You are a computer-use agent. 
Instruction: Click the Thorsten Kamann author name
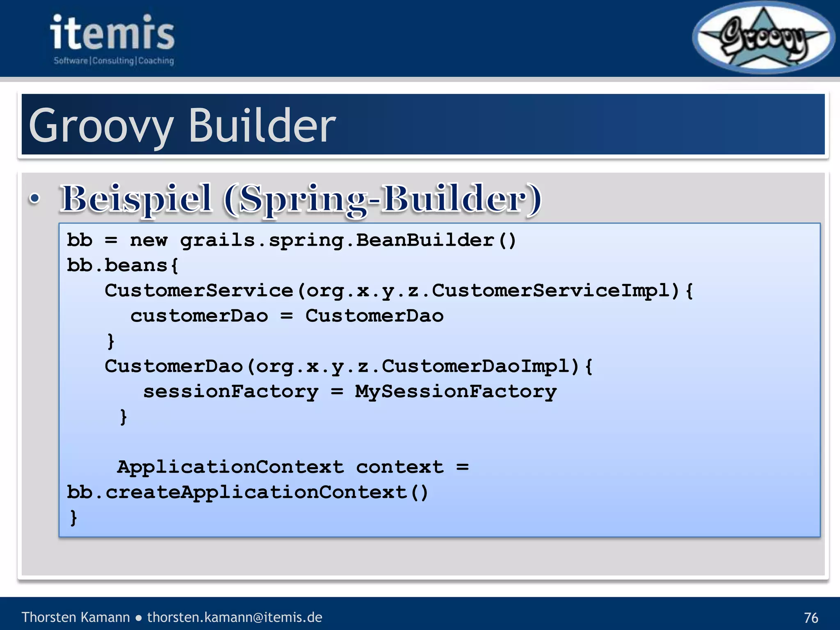click(x=75, y=617)
